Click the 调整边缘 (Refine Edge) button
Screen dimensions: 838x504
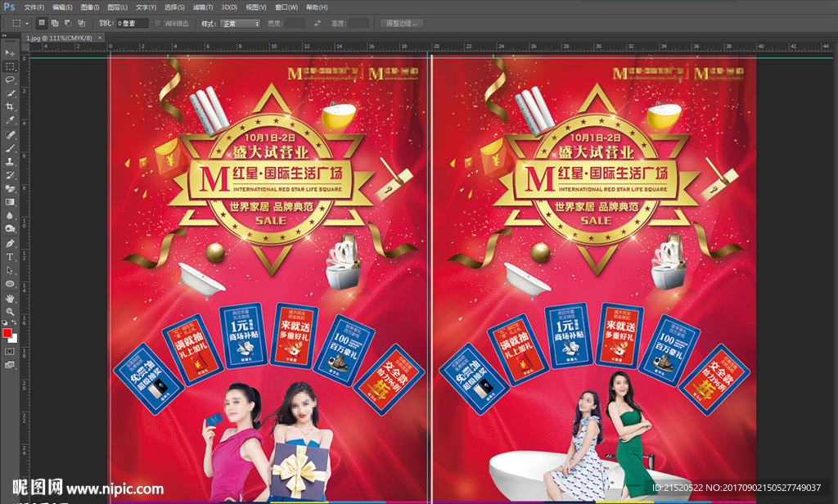[402, 23]
